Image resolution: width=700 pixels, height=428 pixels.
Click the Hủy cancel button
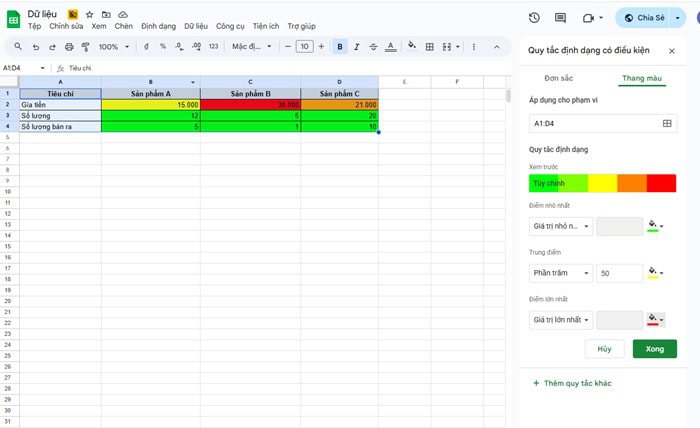(x=604, y=349)
